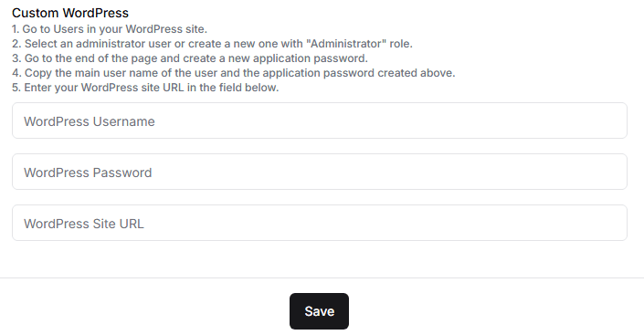This screenshot has width=644, height=335.
Task: Click the "Save" label on black button
Action: click(319, 311)
